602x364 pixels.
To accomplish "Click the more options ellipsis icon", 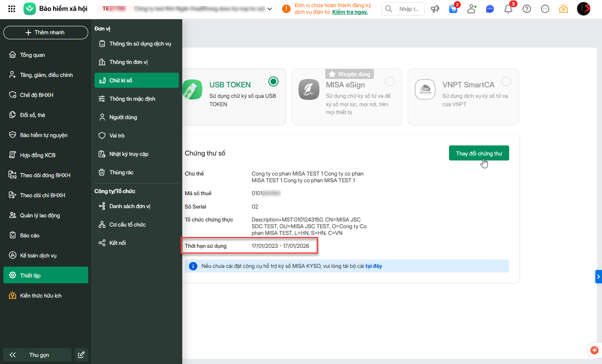I will point(545,9).
